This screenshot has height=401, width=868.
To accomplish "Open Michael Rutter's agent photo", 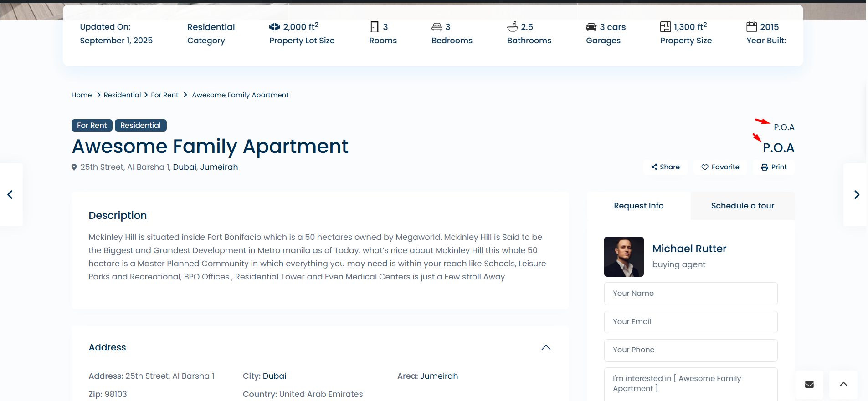I will 623,257.
